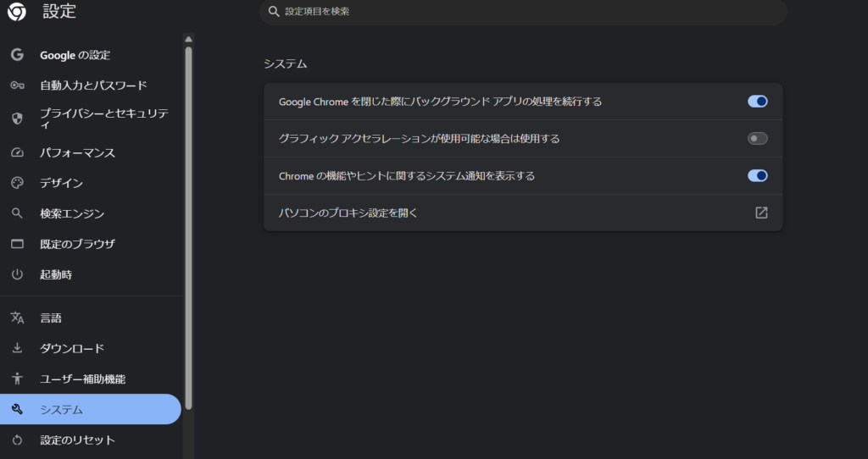
Task: Click the text グラフィック アクセラレーションが使用可能な場合は使用する
Action: 419,138
